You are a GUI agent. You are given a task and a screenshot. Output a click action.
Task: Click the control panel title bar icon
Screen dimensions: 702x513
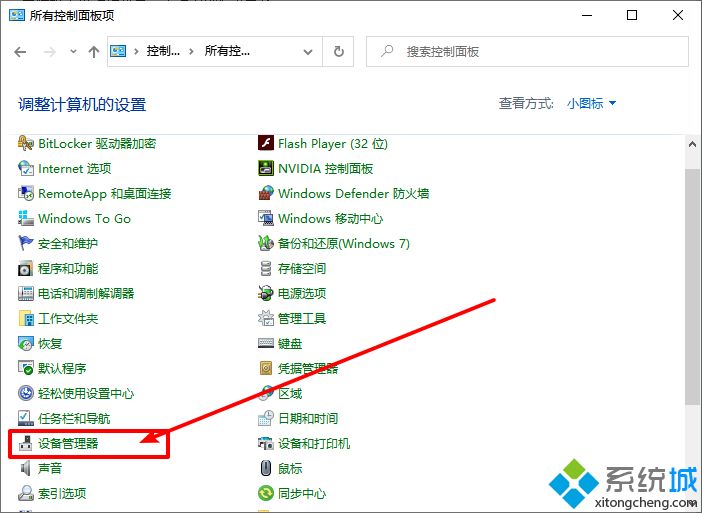[17, 15]
